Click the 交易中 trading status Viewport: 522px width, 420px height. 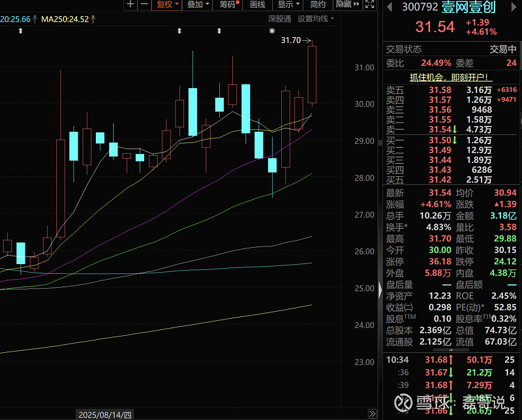click(x=502, y=50)
